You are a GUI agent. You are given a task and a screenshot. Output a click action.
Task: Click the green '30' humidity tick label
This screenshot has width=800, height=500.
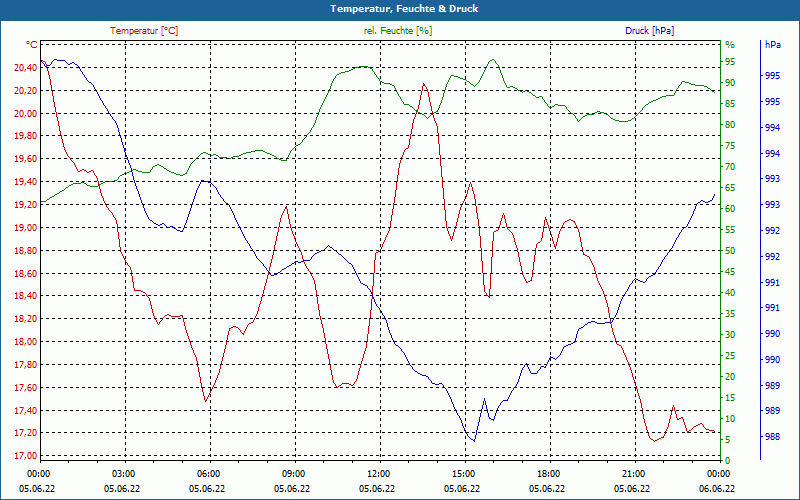[730, 335]
